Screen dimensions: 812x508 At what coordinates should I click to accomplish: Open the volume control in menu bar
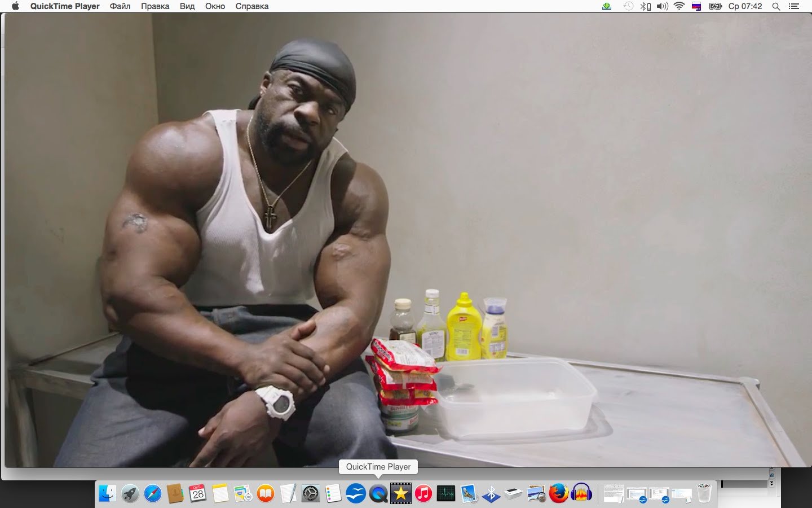(663, 6)
